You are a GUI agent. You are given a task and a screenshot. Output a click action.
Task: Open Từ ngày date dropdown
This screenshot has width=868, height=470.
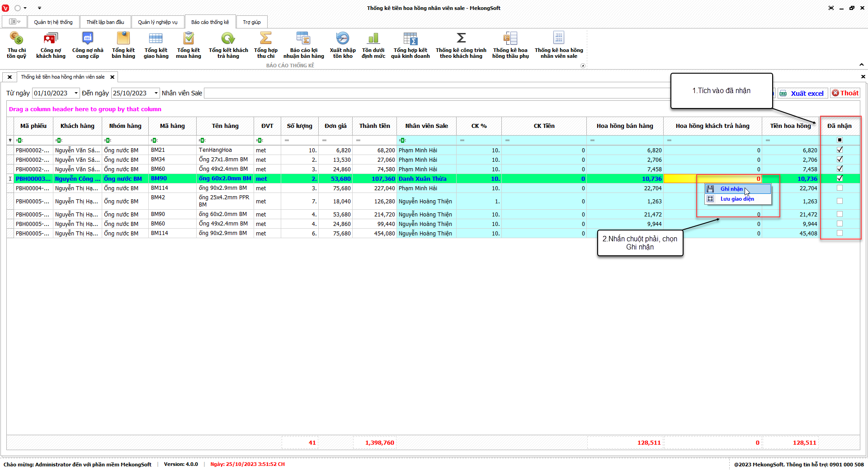click(76, 93)
